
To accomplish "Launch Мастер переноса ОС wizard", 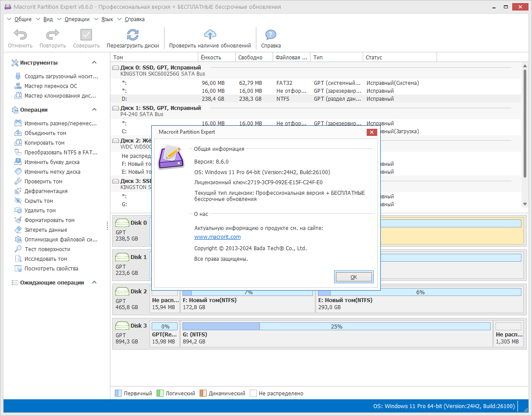I will coord(46,86).
